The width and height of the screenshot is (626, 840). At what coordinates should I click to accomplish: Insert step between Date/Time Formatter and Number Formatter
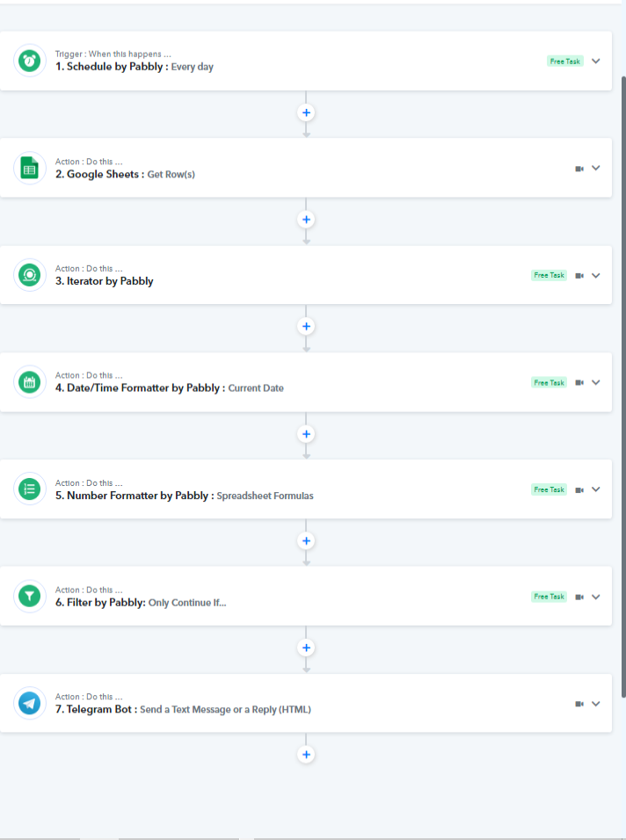(x=306, y=434)
